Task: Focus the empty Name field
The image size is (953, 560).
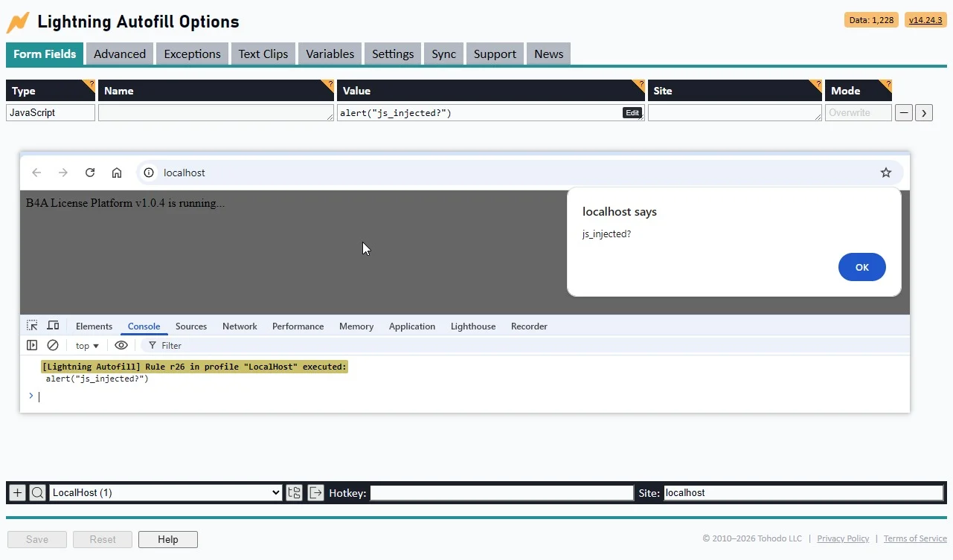Action: (216, 112)
